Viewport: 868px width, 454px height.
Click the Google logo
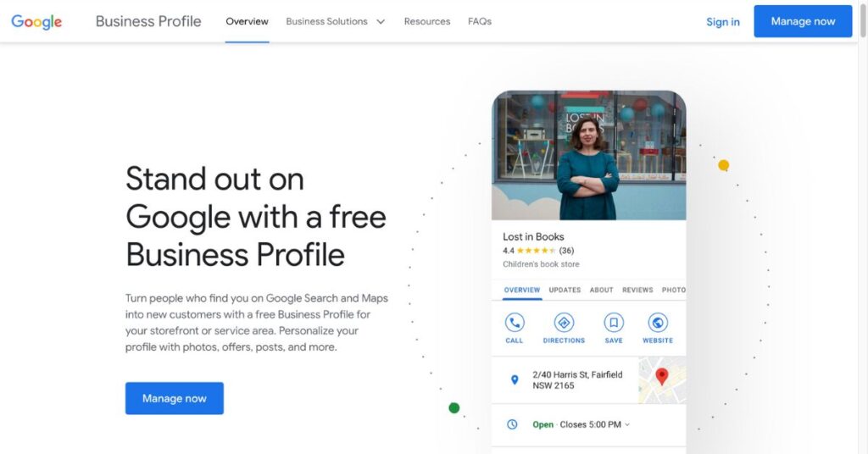tap(36, 21)
